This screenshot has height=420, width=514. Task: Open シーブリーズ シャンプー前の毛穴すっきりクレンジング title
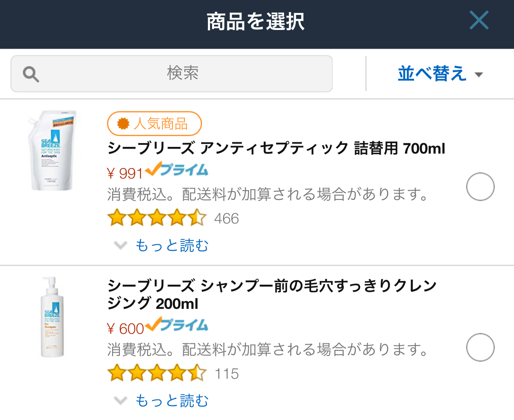pos(272,294)
